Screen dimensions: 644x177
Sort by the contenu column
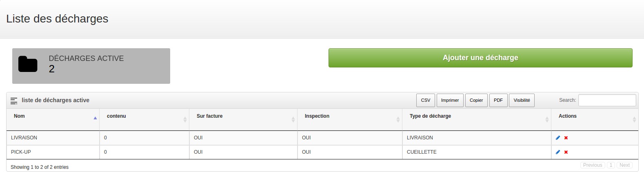185,119
